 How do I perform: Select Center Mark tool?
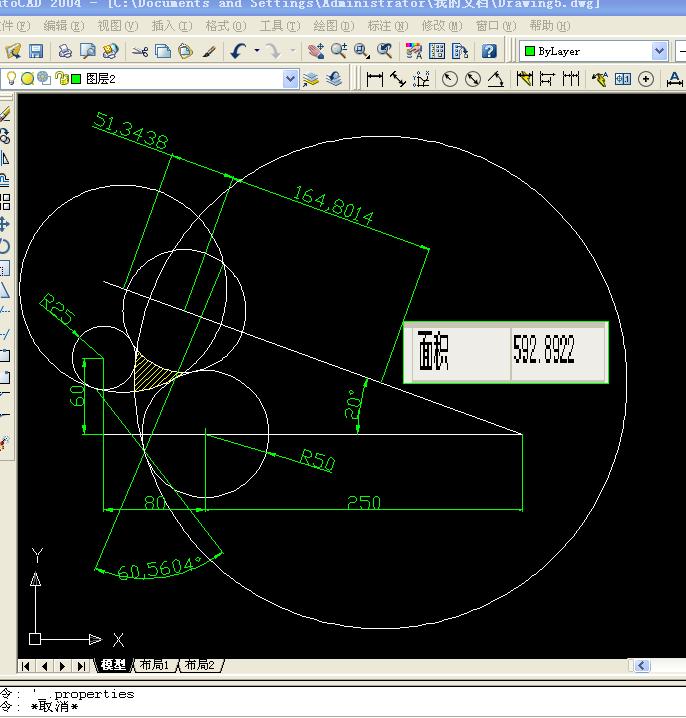pos(646,79)
